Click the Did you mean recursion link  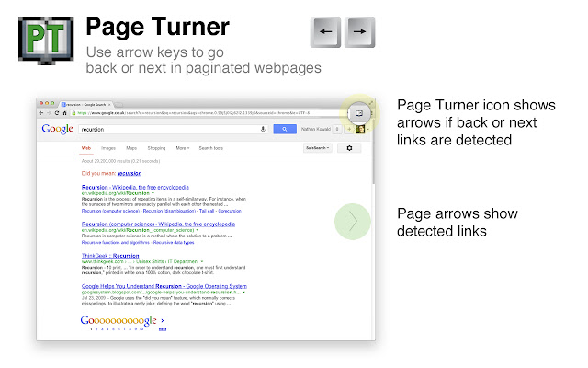coord(130,174)
